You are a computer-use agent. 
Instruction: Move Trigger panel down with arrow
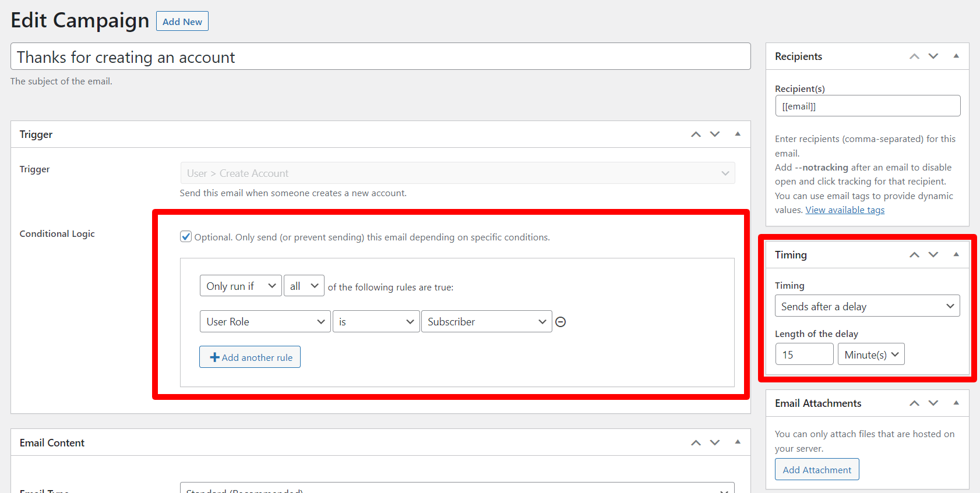[715, 134]
